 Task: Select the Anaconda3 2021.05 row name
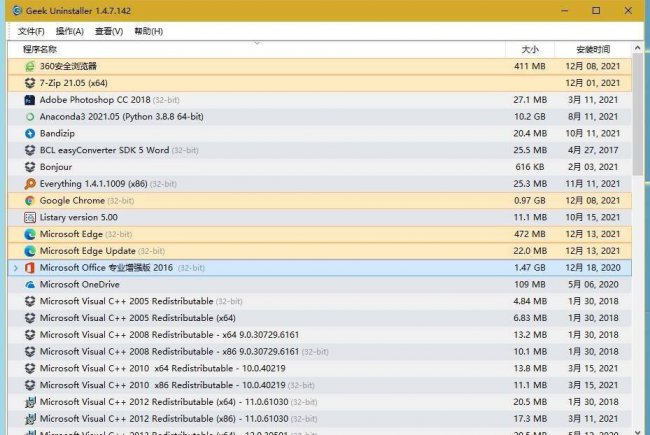(121, 117)
